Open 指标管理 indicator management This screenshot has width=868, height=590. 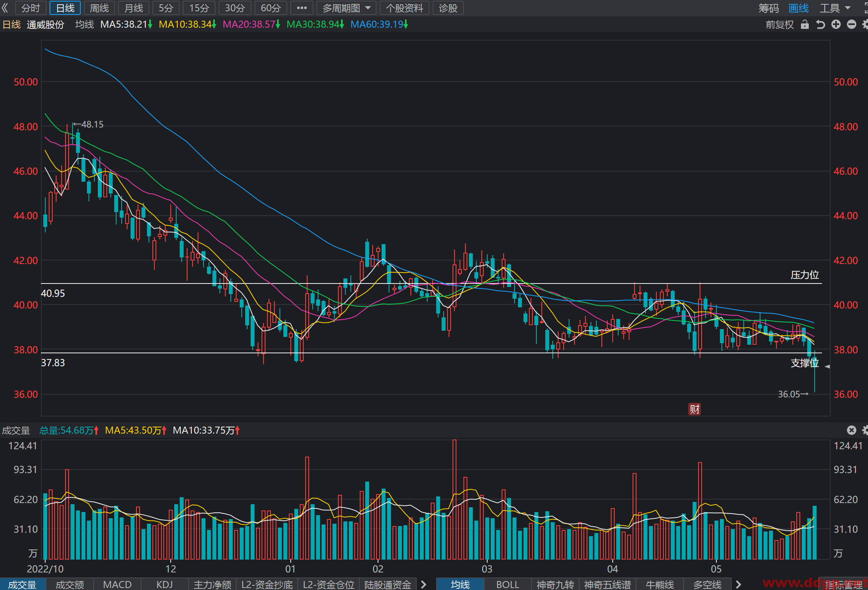843,584
